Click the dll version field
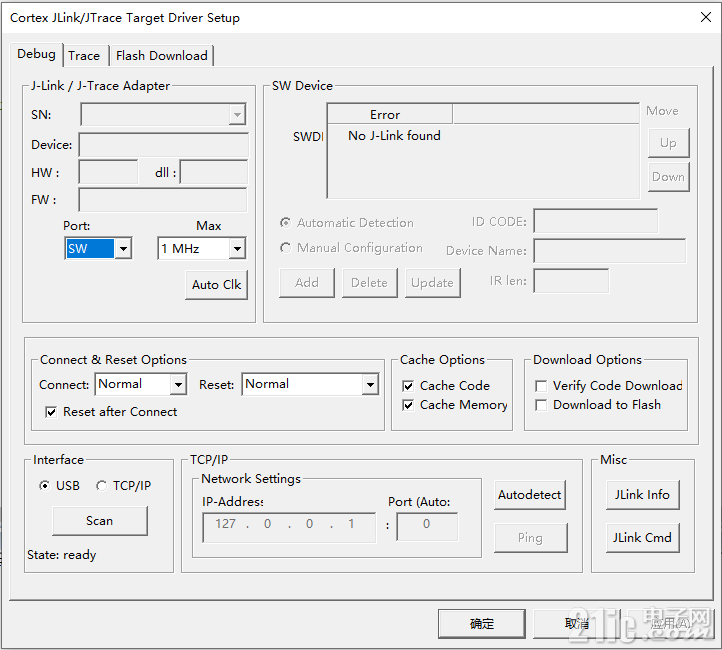The image size is (722, 650). tap(214, 172)
